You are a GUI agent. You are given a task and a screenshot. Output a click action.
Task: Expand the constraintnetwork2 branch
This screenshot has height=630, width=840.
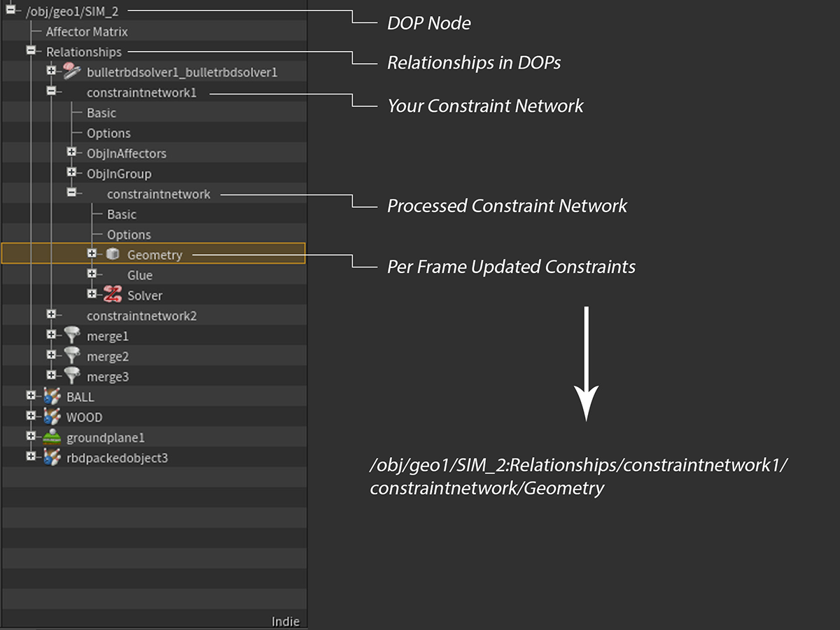[x=51, y=316]
